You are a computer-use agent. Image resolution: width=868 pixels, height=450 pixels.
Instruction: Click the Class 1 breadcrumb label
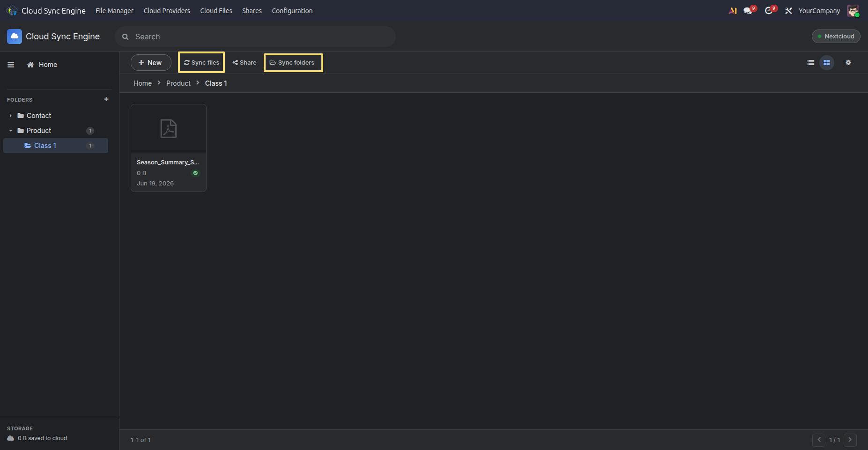point(216,83)
